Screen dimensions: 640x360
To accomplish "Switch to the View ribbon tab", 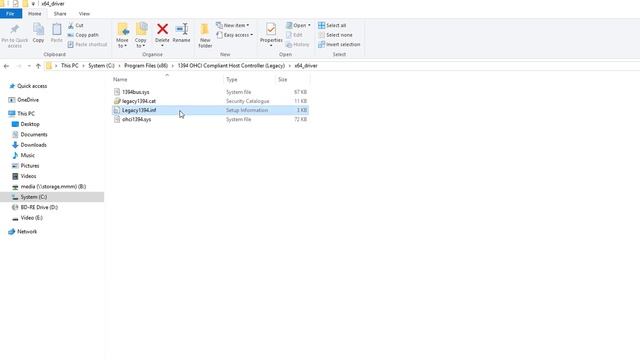I will coord(84,14).
